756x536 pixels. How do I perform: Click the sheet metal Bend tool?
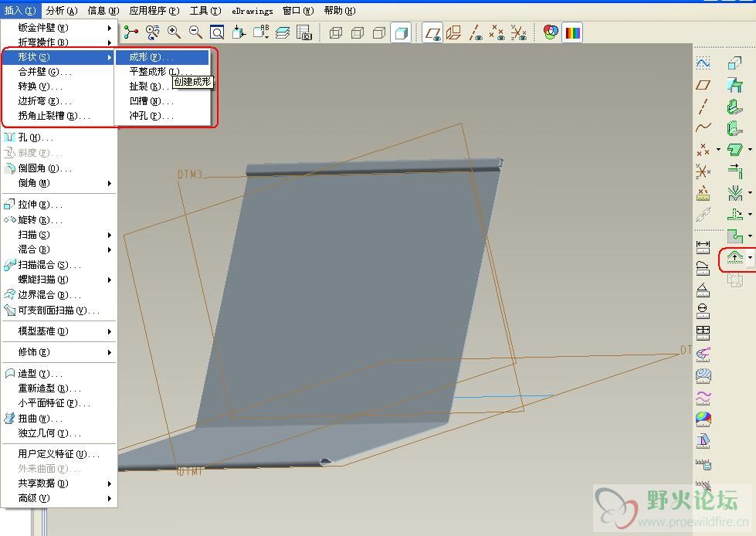pyautogui.click(x=735, y=193)
